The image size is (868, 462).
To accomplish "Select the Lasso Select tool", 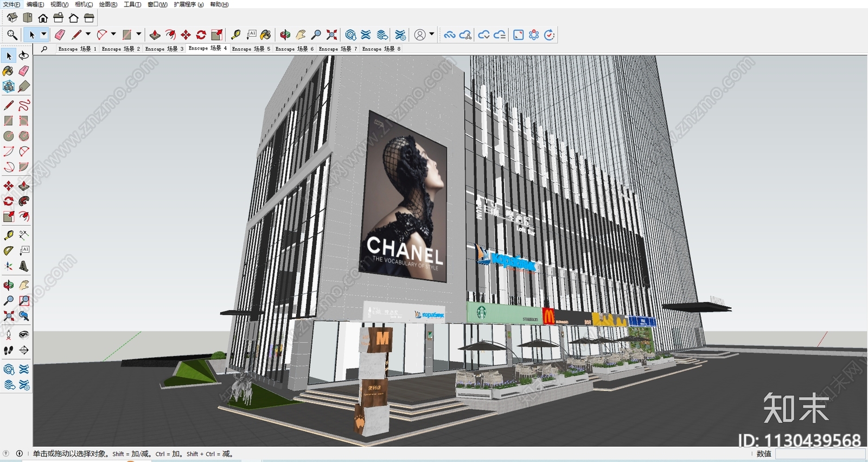I will (24, 55).
